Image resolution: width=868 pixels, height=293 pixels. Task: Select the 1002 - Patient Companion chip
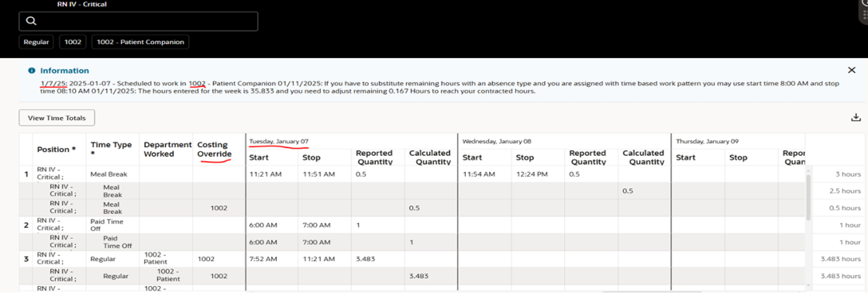click(140, 42)
